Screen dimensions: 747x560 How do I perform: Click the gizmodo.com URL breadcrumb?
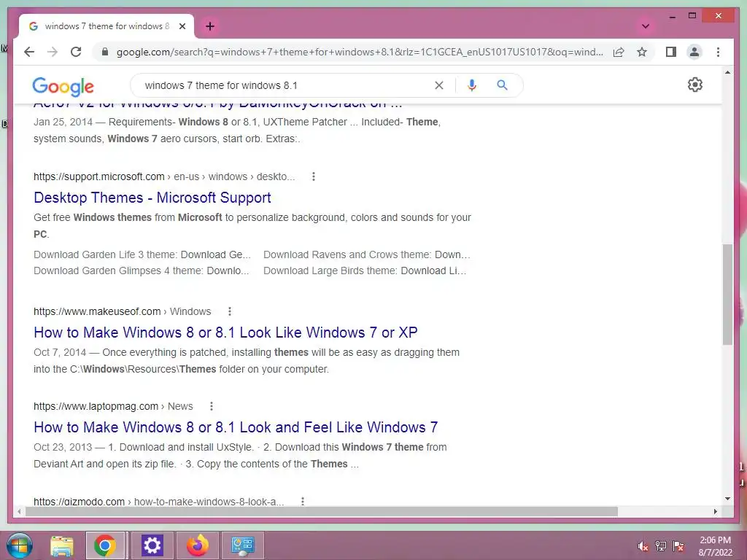158,502
